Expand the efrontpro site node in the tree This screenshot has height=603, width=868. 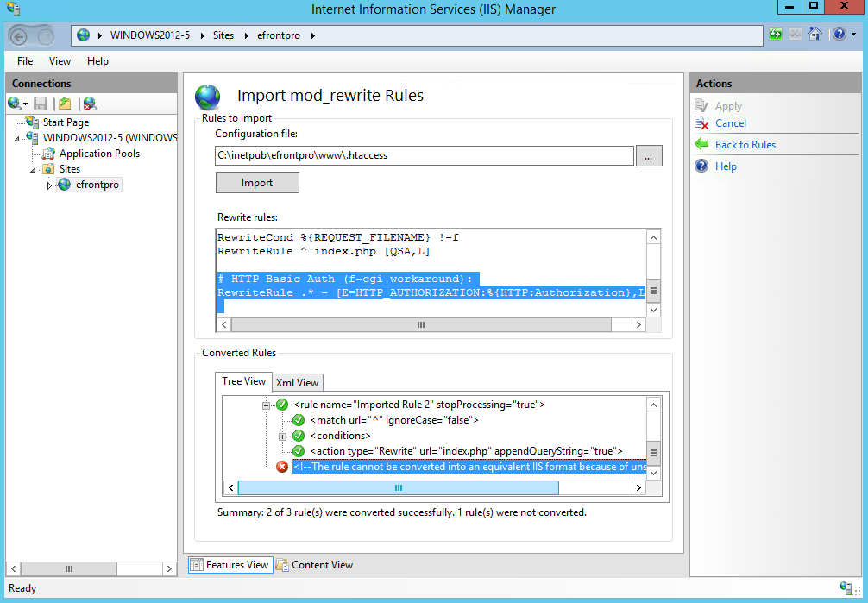tap(49, 185)
